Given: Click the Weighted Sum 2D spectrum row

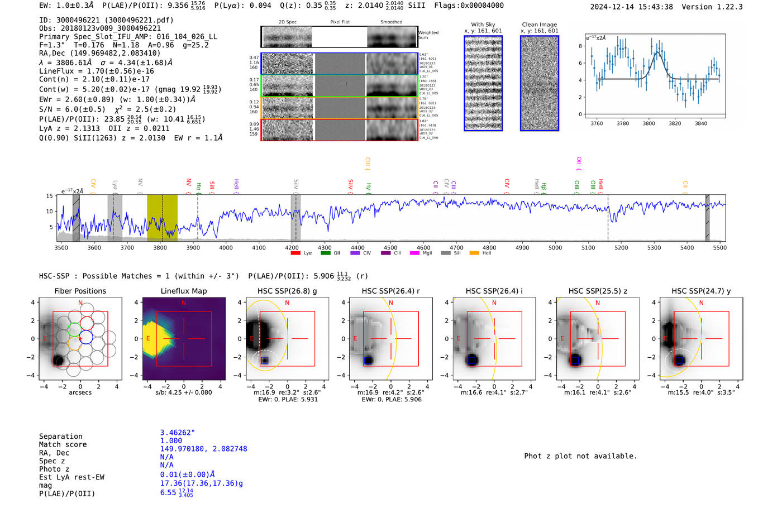Looking at the screenshot, I should pyautogui.click(x=340, y=37).
